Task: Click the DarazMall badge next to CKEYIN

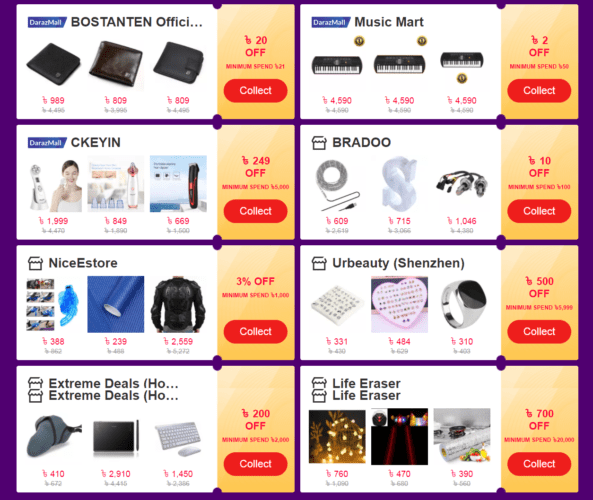Action: click(47, 143)
